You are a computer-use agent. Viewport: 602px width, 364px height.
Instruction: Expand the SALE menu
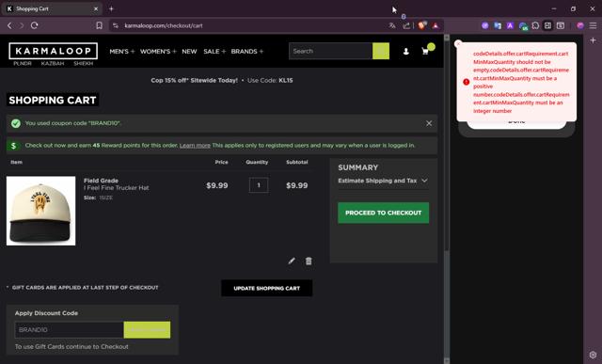214,52
